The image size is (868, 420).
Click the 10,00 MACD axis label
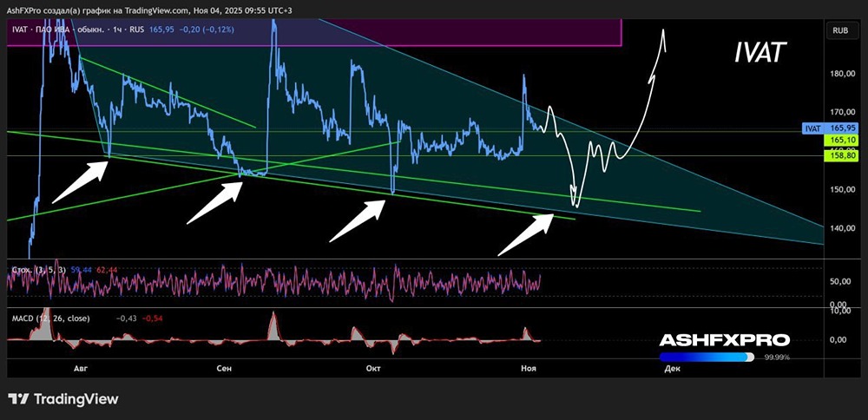point(841,311)
